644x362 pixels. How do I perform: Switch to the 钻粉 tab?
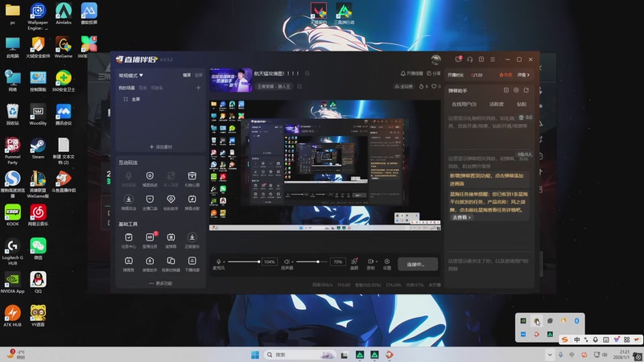pos(522,105)
